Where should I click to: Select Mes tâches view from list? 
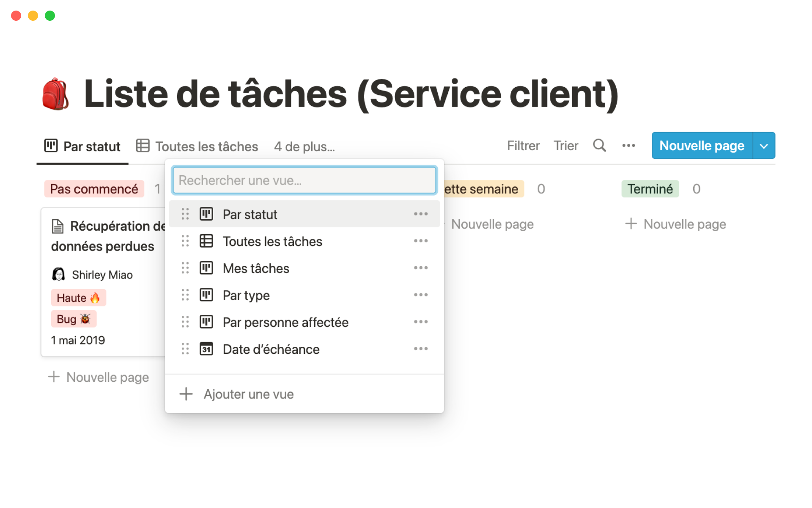[x=256, y=268]
